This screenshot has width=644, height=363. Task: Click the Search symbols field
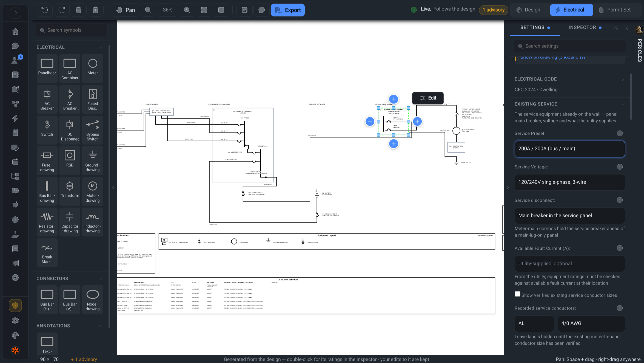pos(71,30)
